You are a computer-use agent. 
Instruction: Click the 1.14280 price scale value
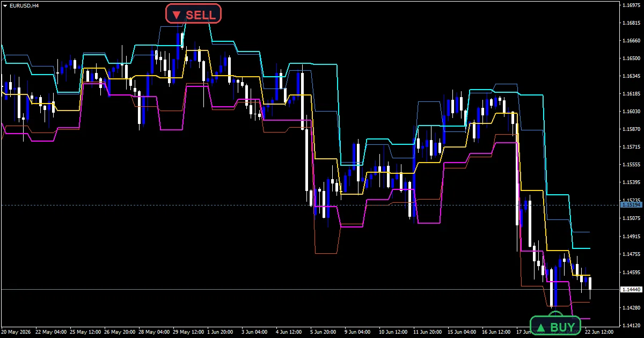[x=631, y=307]
